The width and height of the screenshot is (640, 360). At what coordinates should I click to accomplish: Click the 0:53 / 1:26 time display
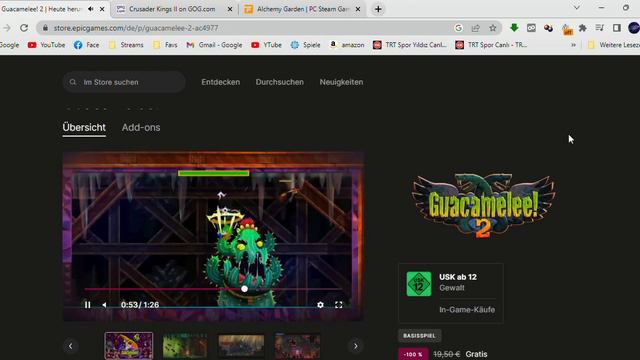[x=140, y=305]
